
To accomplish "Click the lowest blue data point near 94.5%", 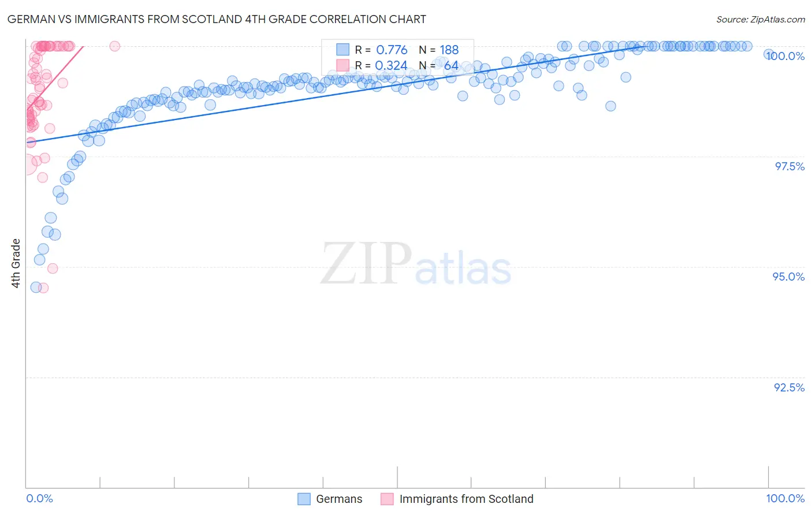I will tap(36, 287).
